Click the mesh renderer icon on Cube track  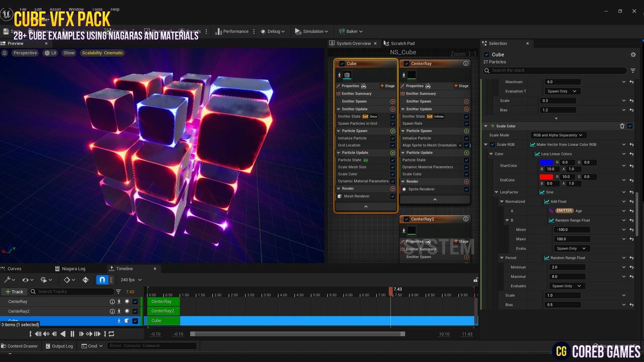pos(127,321)
